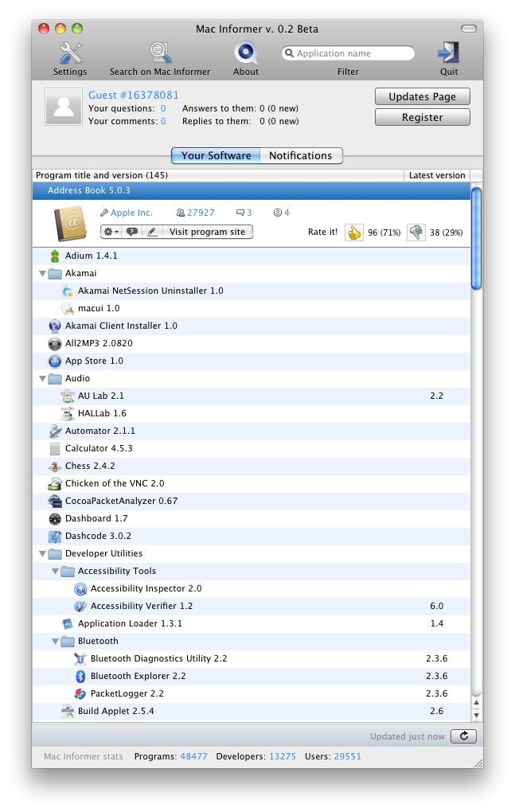Select the Address Book 5.0.3 row
The image size is (515, 812).
pyautogui.click(x=252, y=190)
